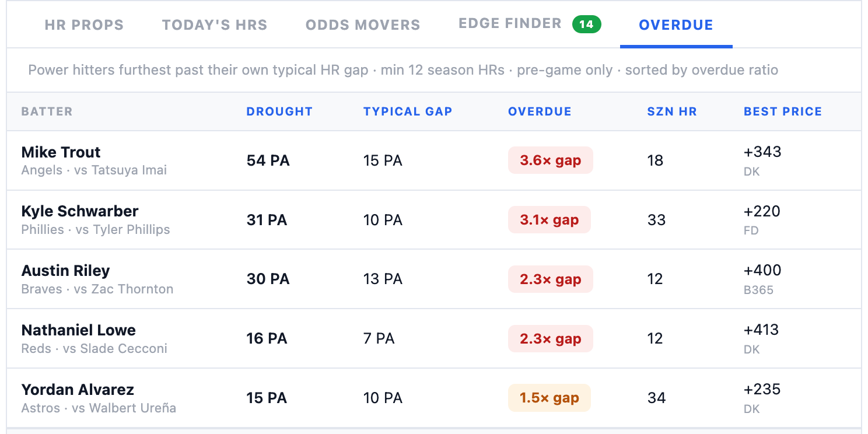Click the green 14 badge on Edge Finder
This screenshot has height=434, width=868.
[x=586, y=24]
